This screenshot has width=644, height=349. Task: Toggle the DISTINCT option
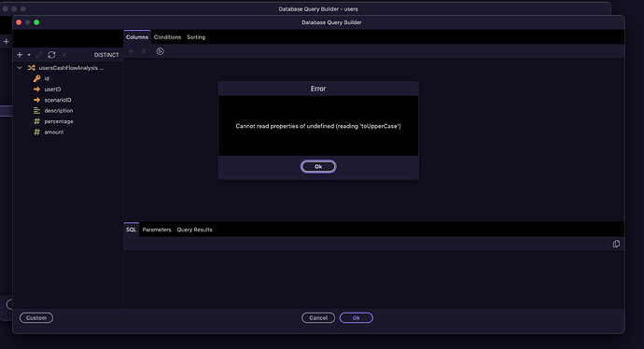pos(106,55)
